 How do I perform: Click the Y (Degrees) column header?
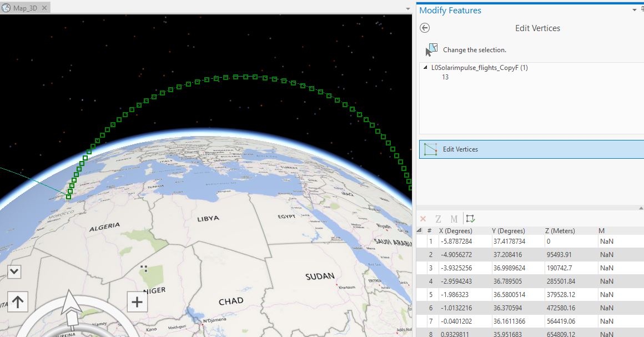[x=509, y=230]
